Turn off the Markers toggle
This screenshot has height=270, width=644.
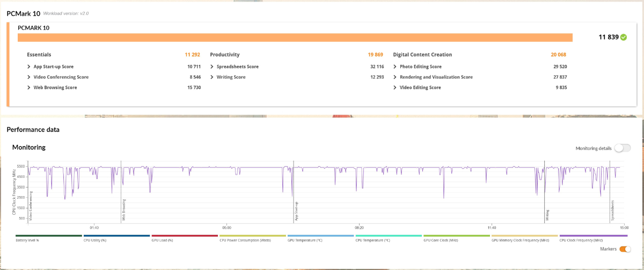[625, 249]
